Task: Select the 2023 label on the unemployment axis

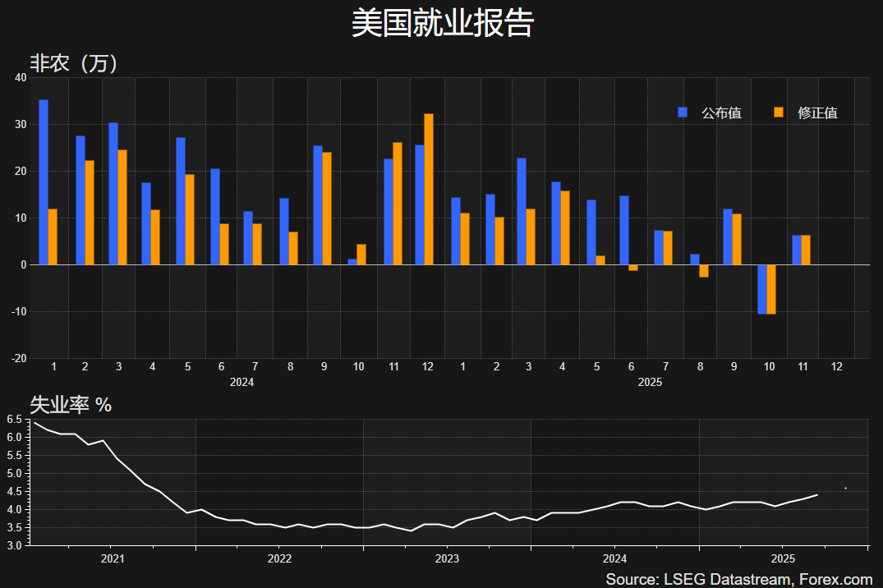Action: (447, 558)
